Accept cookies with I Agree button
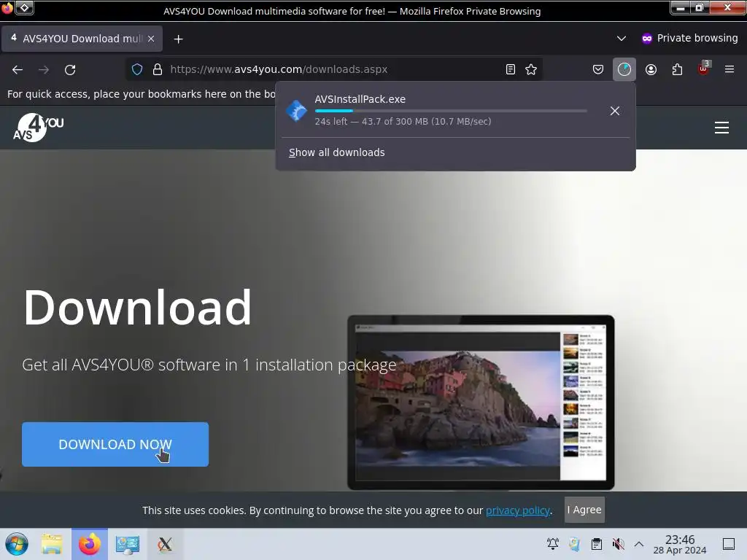 (584, 510)
